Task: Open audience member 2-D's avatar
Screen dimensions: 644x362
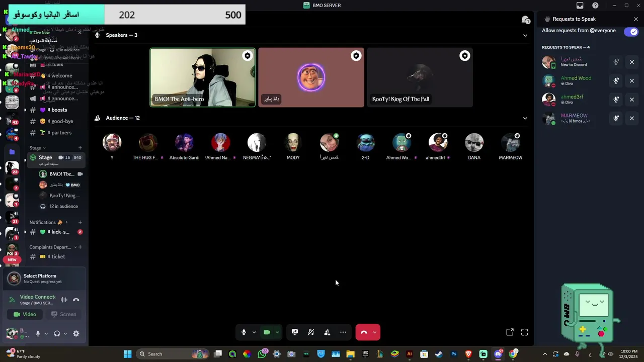Action: [x=366, y=143]
